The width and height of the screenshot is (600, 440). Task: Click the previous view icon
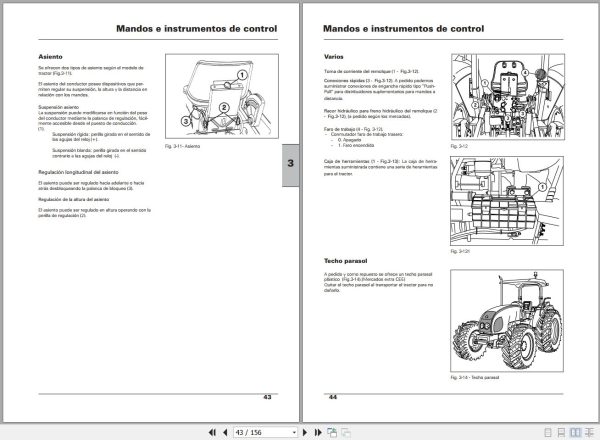pos(332,432)
